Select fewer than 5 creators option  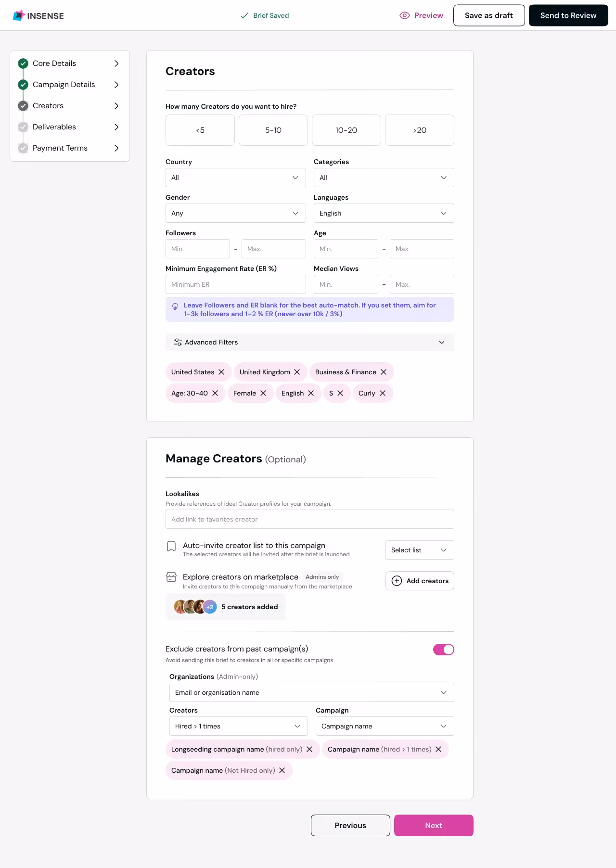[x=200, y=130]
